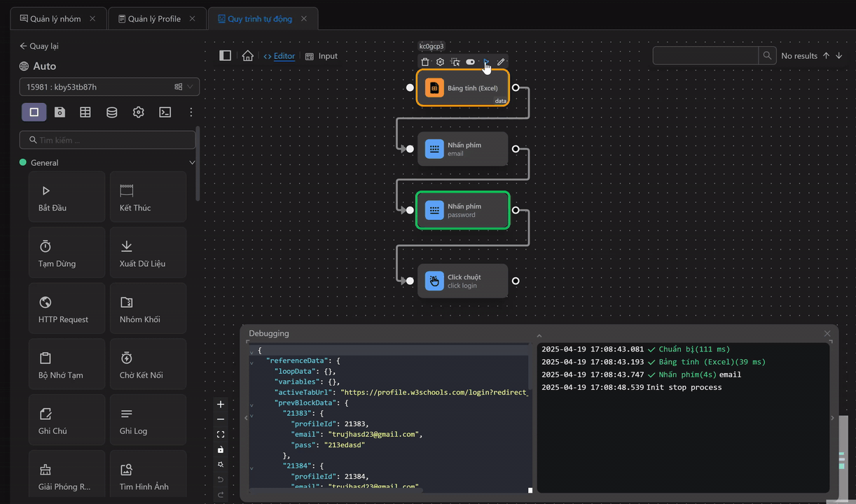This screenshot has height=504, width=856.
Task: Open the table icon in sidebar toolbar
Action: 85,112
